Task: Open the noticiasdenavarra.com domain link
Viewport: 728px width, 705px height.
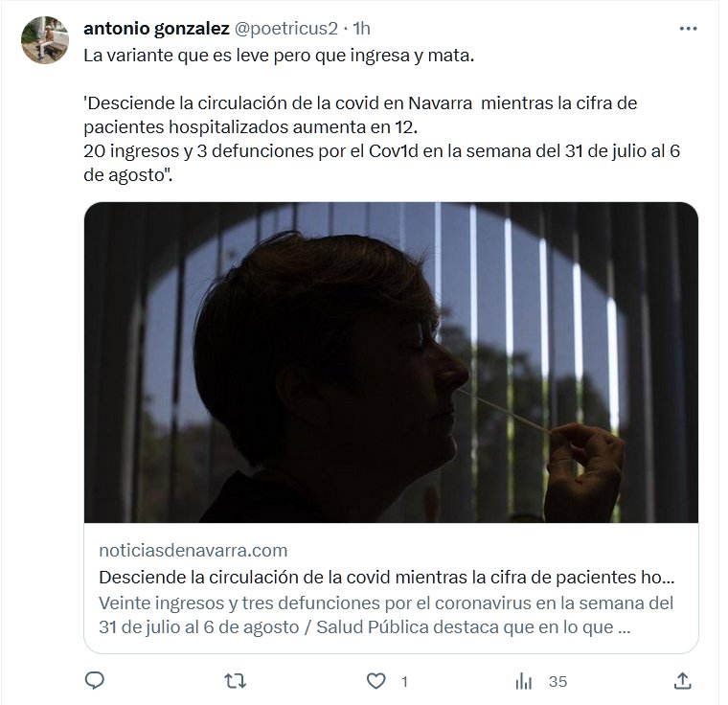Action: click(193, 551)
